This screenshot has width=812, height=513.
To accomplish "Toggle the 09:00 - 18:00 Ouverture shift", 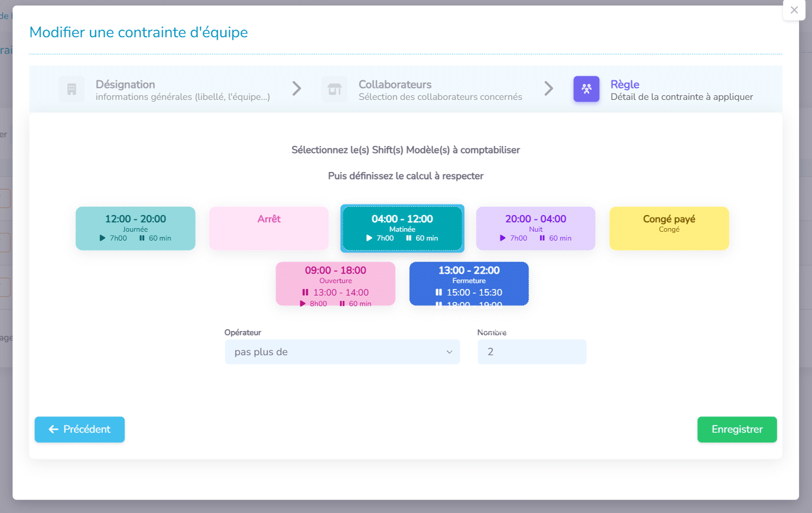I will (x=336, y=284).
